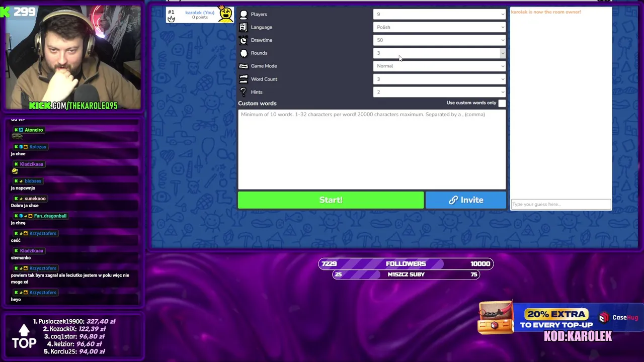Open the Hints dropdown showing 2
The width and height of the screenshot is (644, 362).
pos(439,92)
